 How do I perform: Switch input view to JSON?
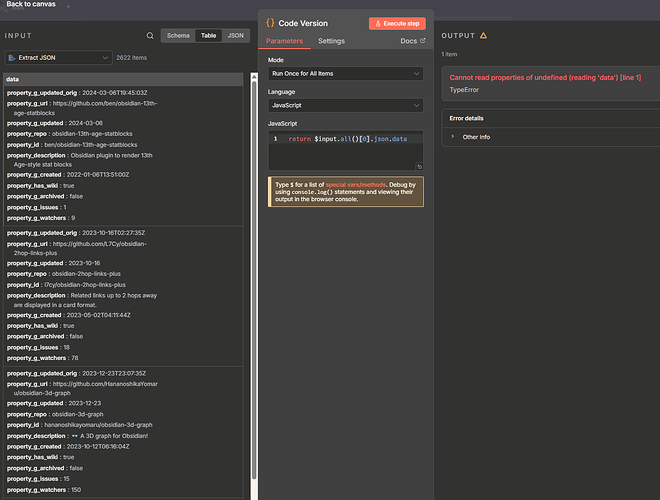coord(236,35)
